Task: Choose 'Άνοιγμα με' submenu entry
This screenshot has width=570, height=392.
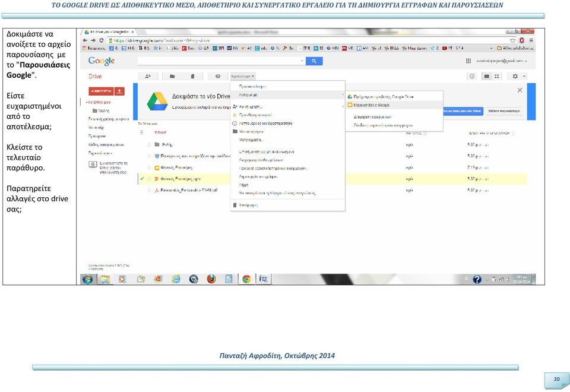Action: point(287,94)
